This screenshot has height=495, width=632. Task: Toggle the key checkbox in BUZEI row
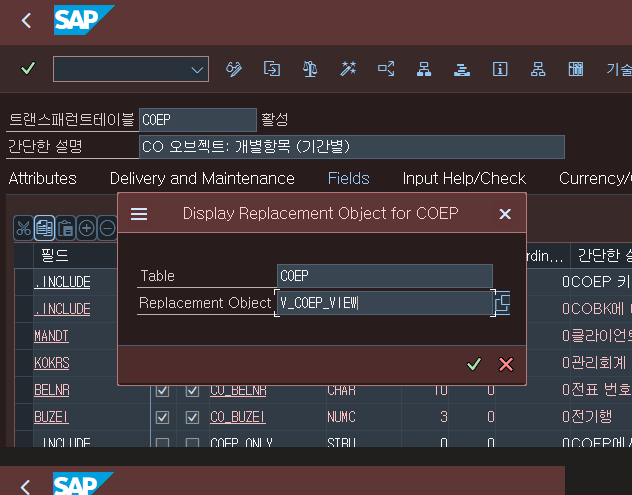[x=162, y=417]
